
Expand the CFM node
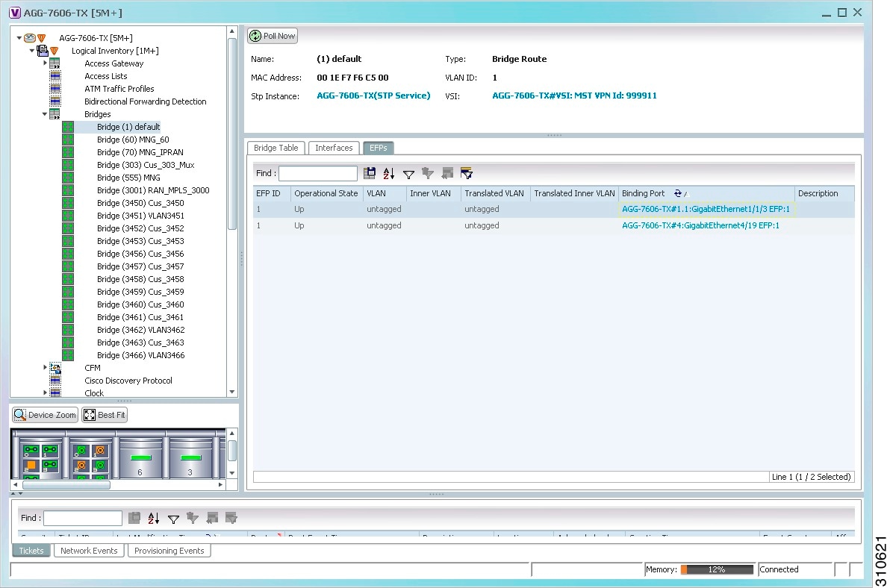point(46,367)
